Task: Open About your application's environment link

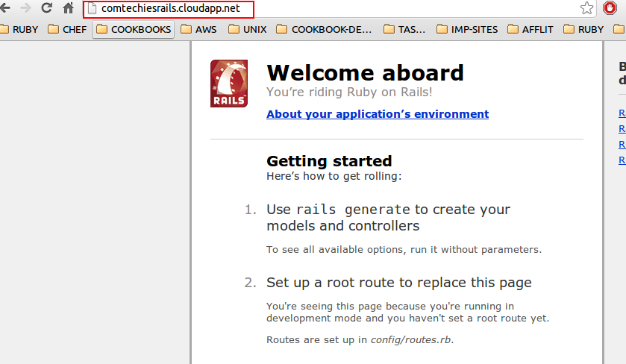Action: pos(378,114)
